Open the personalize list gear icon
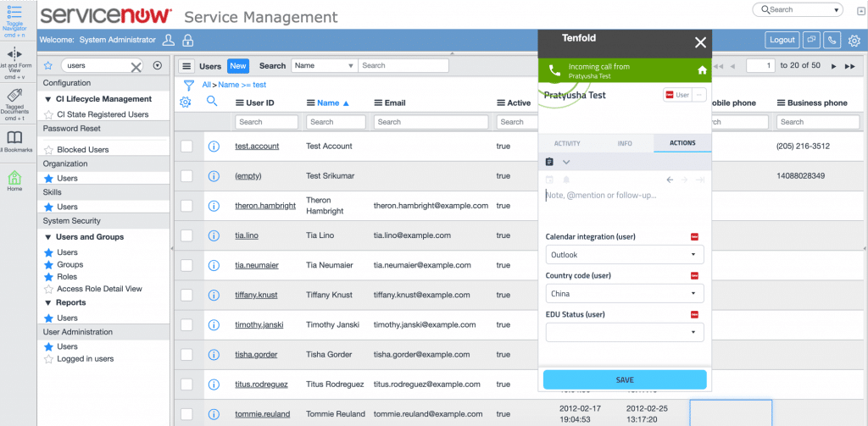Viewport: 868px width, 426px height. 186,102
